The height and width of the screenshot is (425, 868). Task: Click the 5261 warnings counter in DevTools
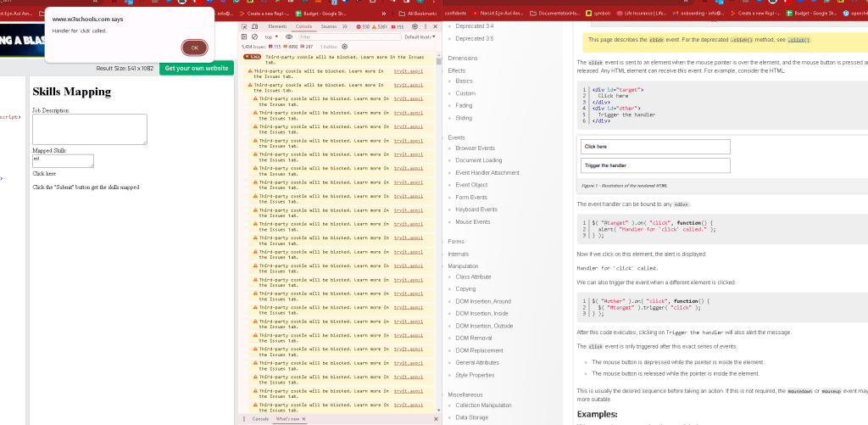point(381,26)
